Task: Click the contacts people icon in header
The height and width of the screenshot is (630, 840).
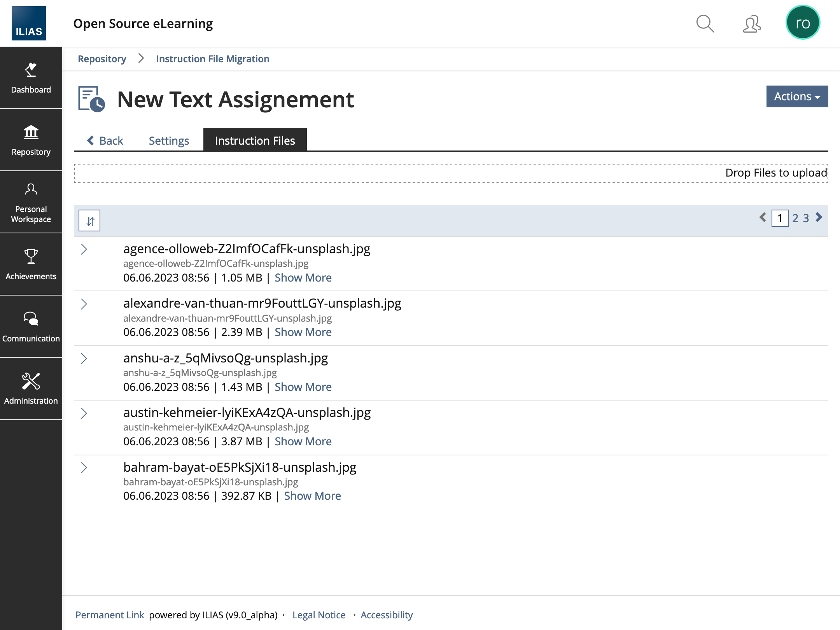Action: coord(752,24)
